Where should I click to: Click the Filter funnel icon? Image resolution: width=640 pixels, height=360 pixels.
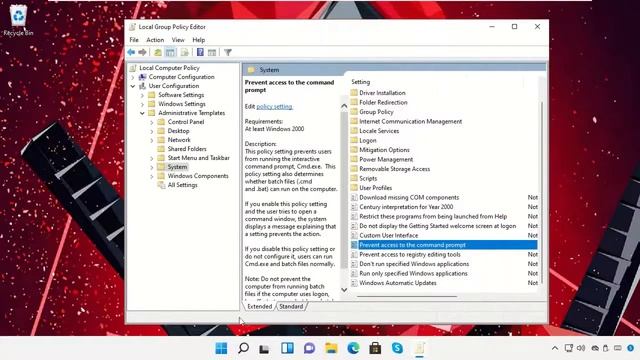pyautogui.click(x=228, y=52)
